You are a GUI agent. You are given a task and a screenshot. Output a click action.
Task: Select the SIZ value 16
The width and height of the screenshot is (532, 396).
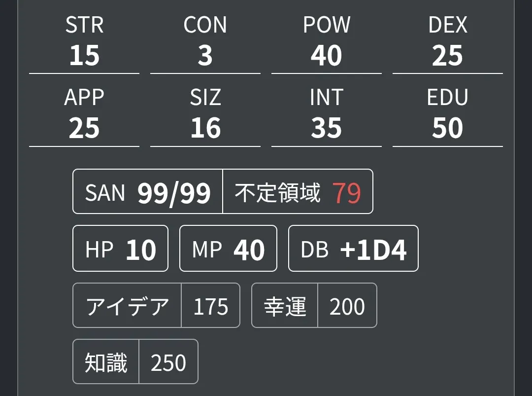coord(205,128)
